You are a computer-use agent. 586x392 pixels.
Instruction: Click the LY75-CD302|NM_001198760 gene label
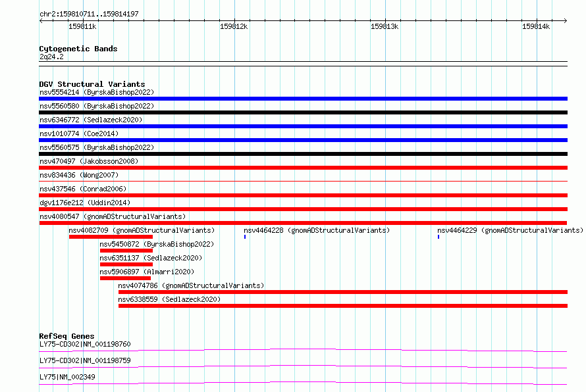(85, 344)
